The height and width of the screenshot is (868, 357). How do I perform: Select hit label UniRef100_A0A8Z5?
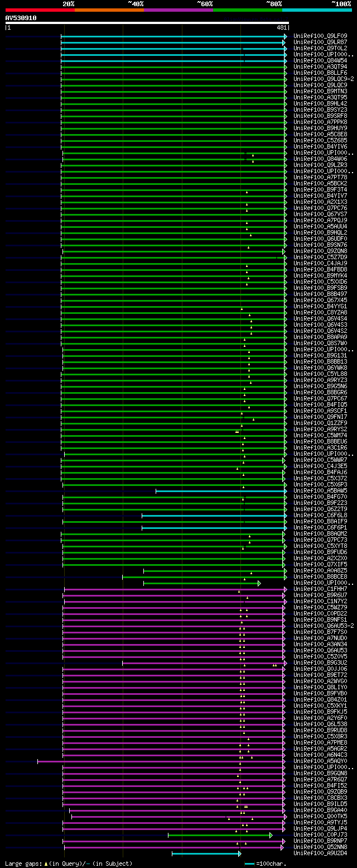pyautogui.click(x=320, y=570)
